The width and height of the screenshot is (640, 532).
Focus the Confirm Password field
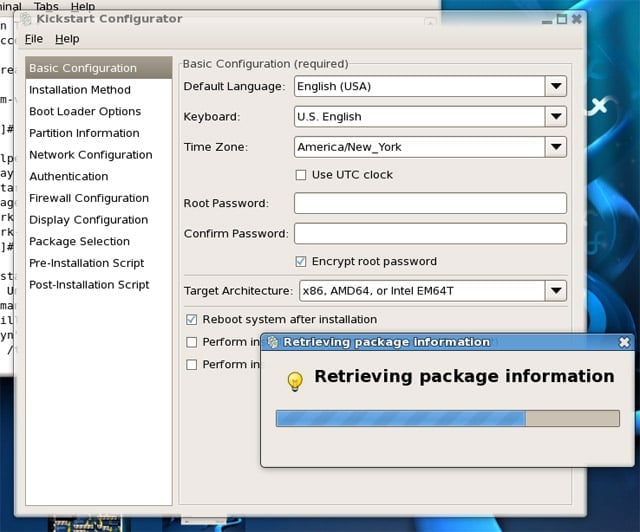click(x=430, y=233)
